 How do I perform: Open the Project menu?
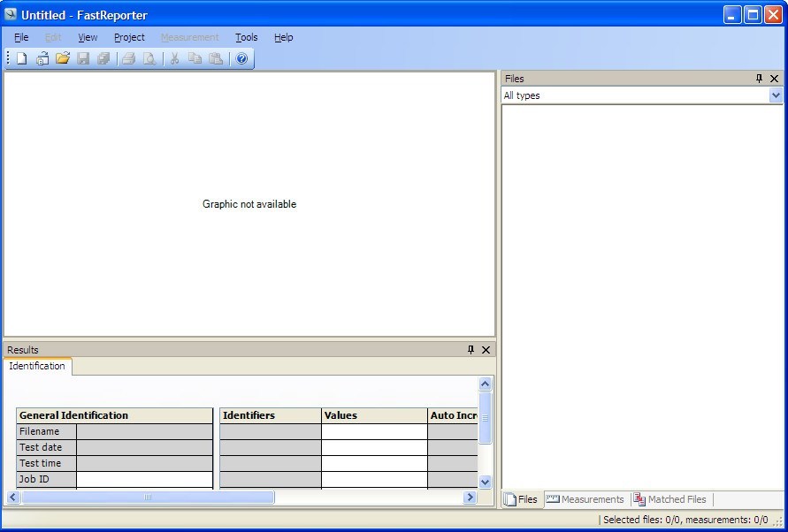pyautogui.click(x=129, y=37)
